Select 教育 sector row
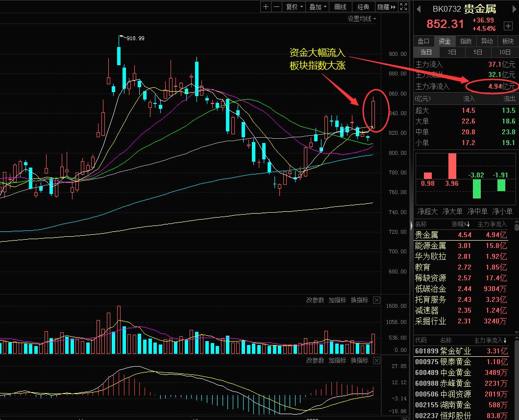Viewport: 519px width, 420px height. 461,267
